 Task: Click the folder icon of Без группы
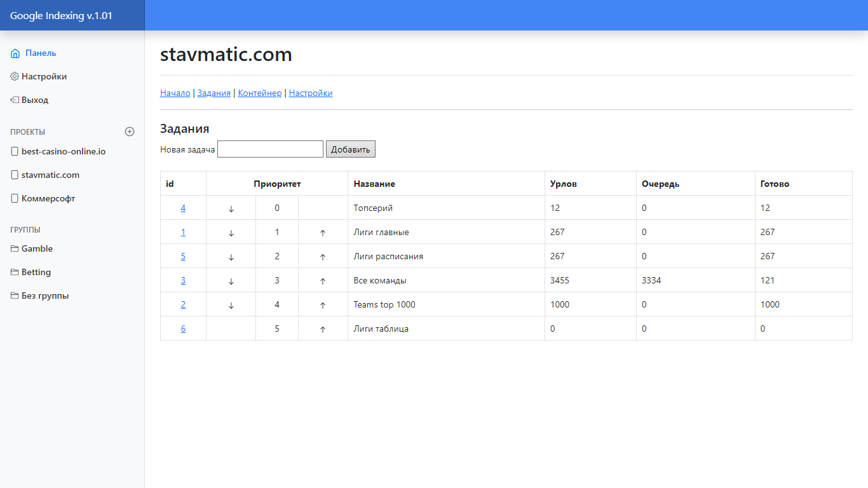15,295
